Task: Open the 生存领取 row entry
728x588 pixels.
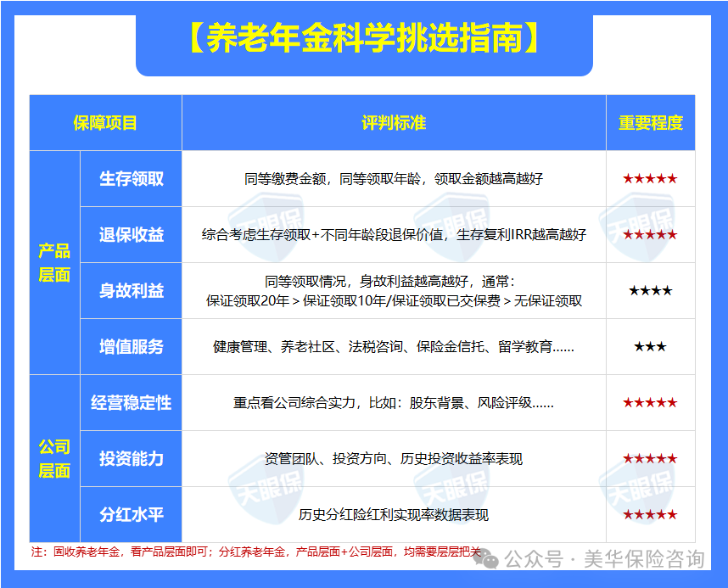Action: pos(131,179)
